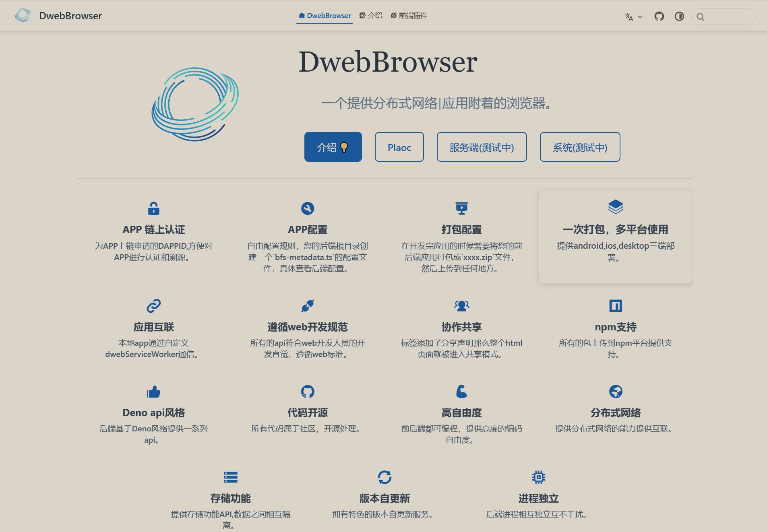Viewport: 767px width, 532px height.
Task: Click the layers icon for 一次打包多平台使用
Action: coord(615,207)
